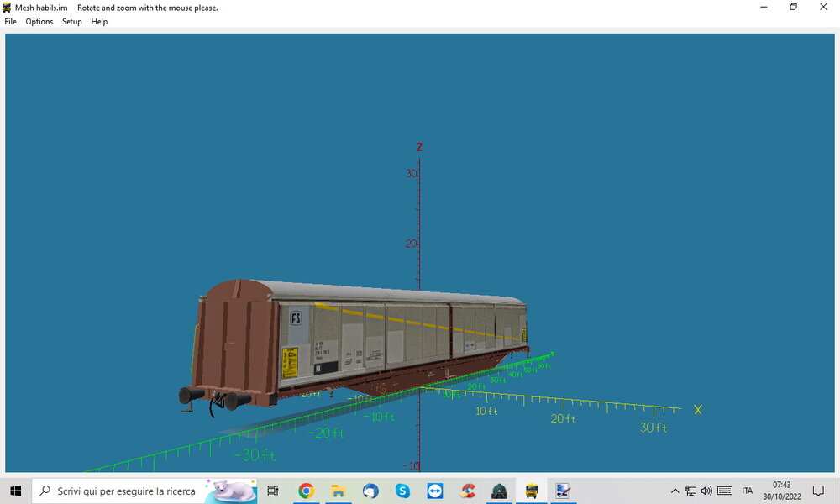This screenshot has width=840, height=504.
Task: Click the -30 ft green axis label
Action: tap(255, 455)
